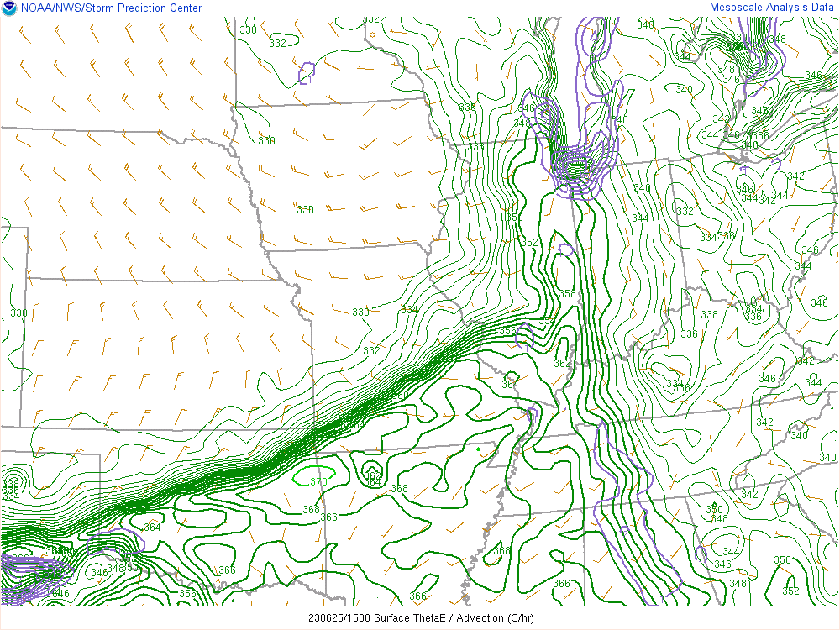The height and width of the screenshot is (630, 840).
Task: Select the 358 theta-e contour label
Action: click(x=568, y=293)
